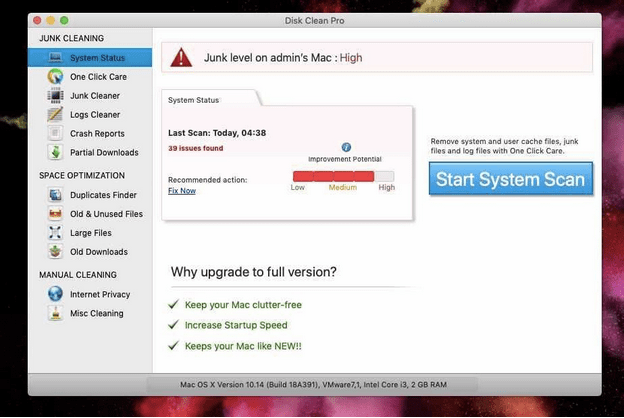
Task: Click 'Last Scan: Today, 04:38' text
Action: tap(217, 133)
